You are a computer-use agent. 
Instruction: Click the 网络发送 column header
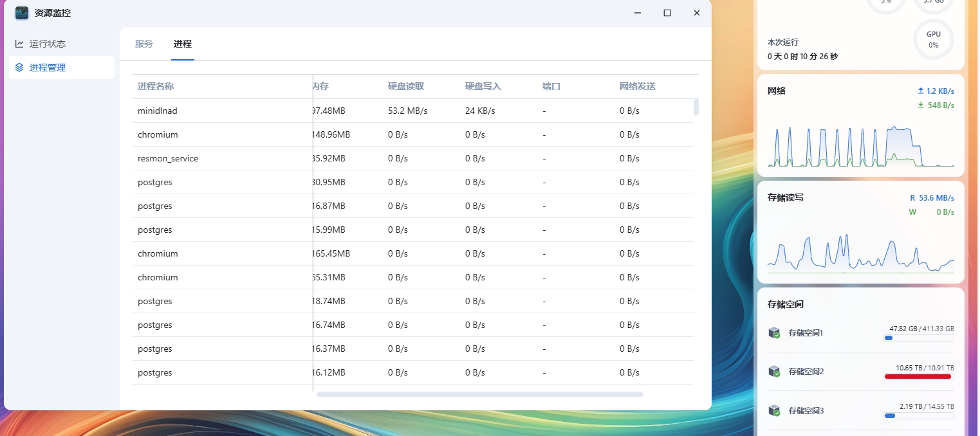point(638,86)
